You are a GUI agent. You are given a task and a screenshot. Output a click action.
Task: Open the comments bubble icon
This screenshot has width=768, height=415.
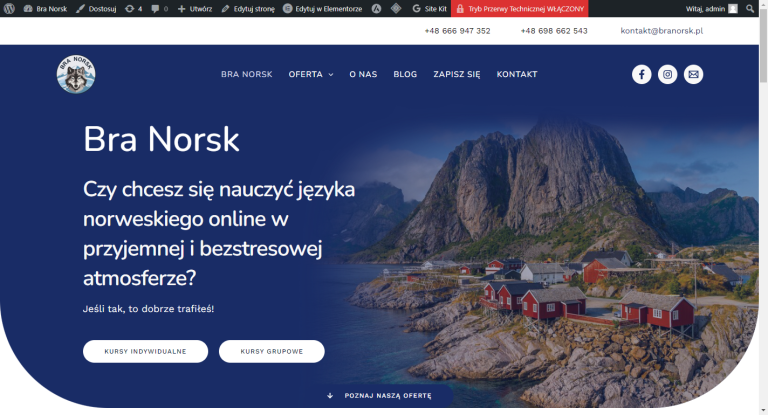tap(160, 8)
